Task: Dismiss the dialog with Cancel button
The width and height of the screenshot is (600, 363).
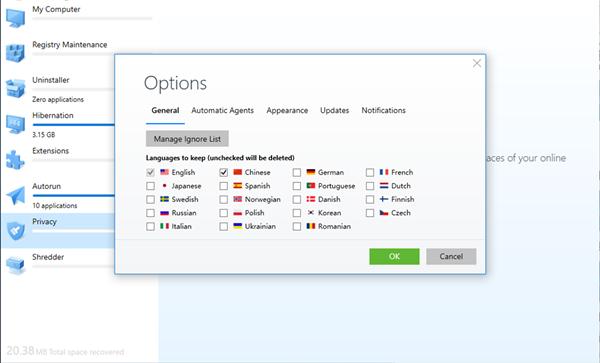Action: 451,256
